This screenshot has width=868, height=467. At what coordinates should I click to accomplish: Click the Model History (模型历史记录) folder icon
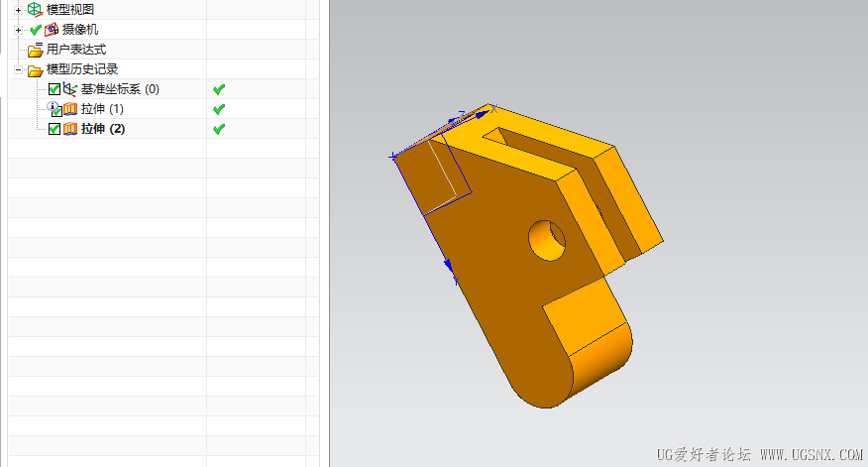pyautogui.click(x=36, y=70)
